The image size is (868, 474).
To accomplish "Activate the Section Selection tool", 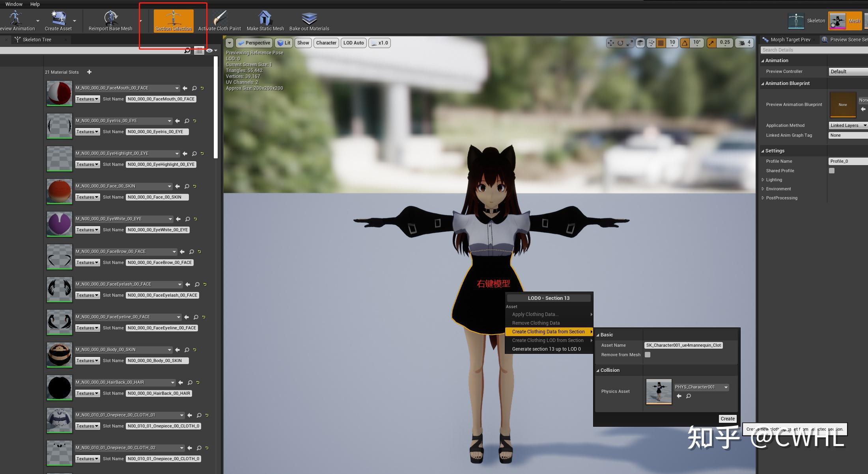I will tap(174, 20).
